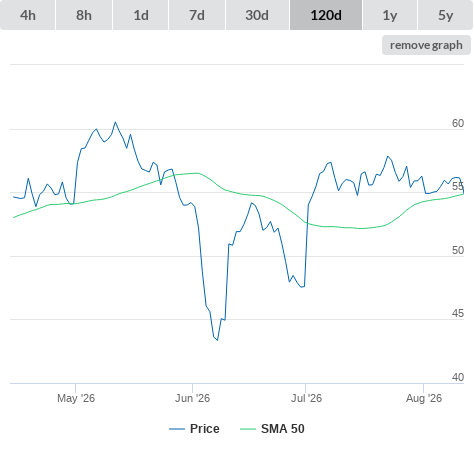Click the 60 y-axis value label

(x=458, y=123)
